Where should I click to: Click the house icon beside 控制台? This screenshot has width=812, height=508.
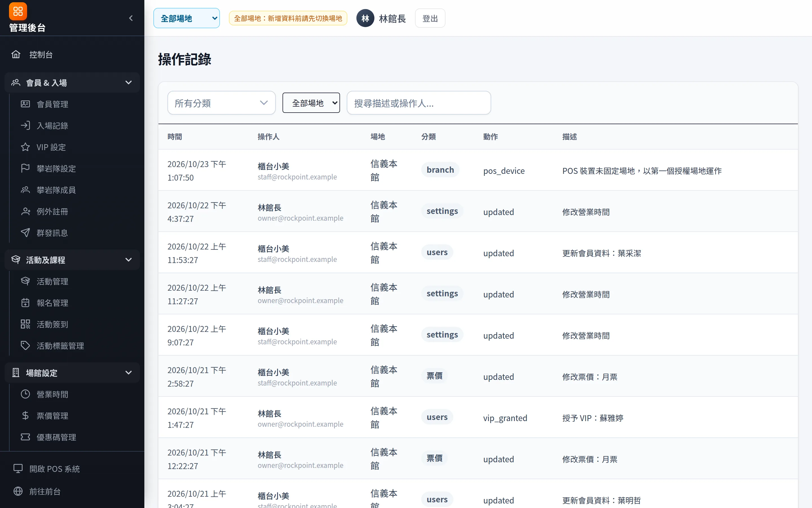click(x=16, y=54)
